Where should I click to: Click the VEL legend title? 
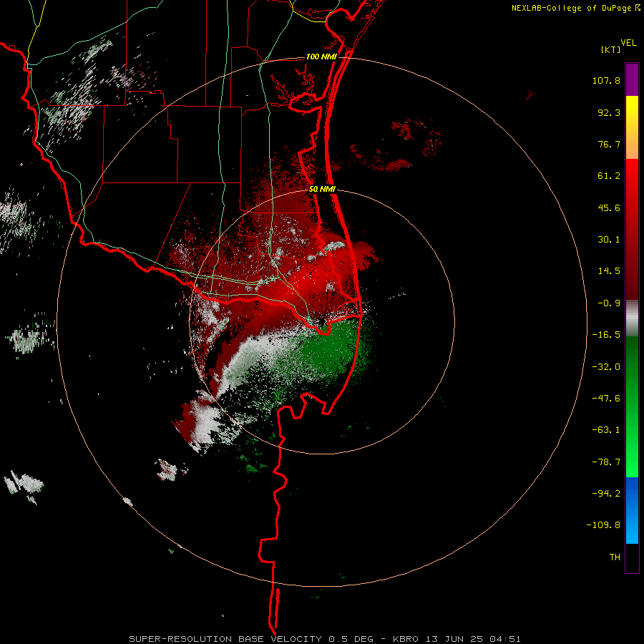tap(629, 43)
